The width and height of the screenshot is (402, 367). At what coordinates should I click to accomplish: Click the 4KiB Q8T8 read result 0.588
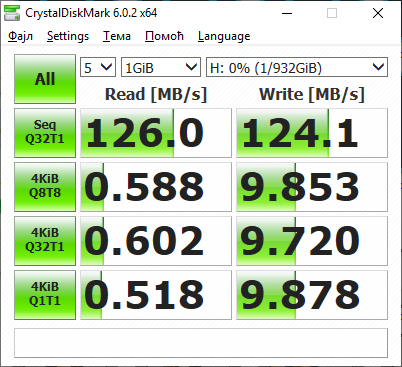pyautogui.click(x=156, y=187)
